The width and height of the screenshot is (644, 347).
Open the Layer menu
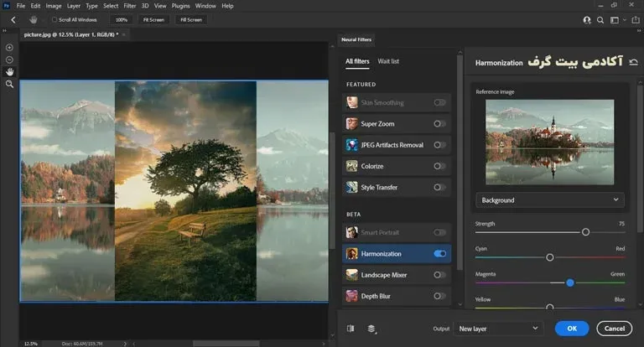tap(74, 6)
